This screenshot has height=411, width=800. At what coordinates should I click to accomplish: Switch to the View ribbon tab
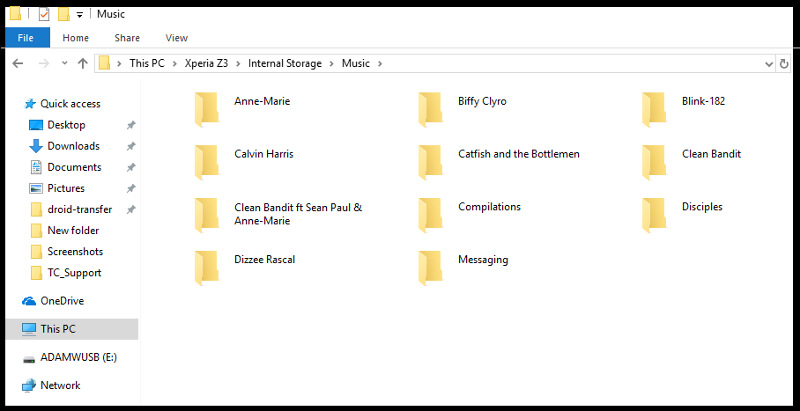[x=177, y=38]
